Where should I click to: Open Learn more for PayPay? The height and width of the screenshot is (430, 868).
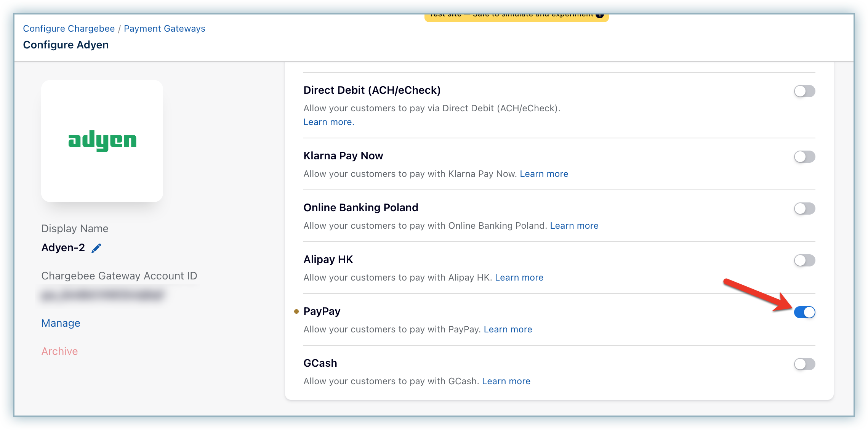(508, 329)
